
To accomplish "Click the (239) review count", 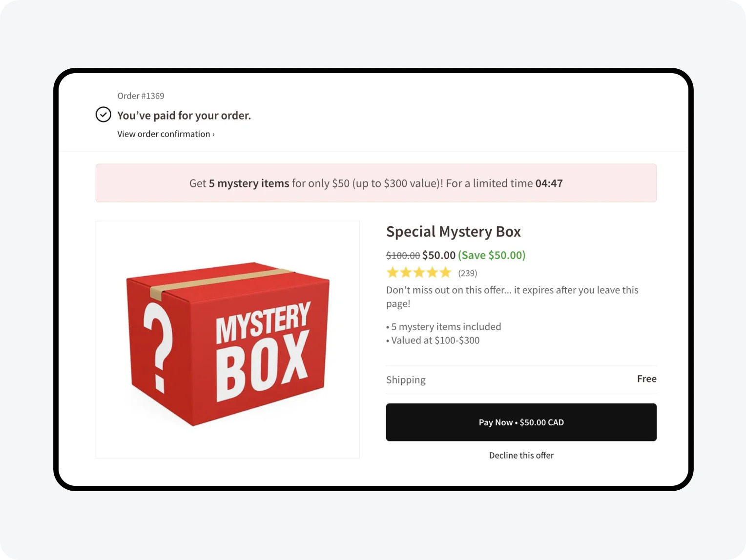I will [467, 273].
